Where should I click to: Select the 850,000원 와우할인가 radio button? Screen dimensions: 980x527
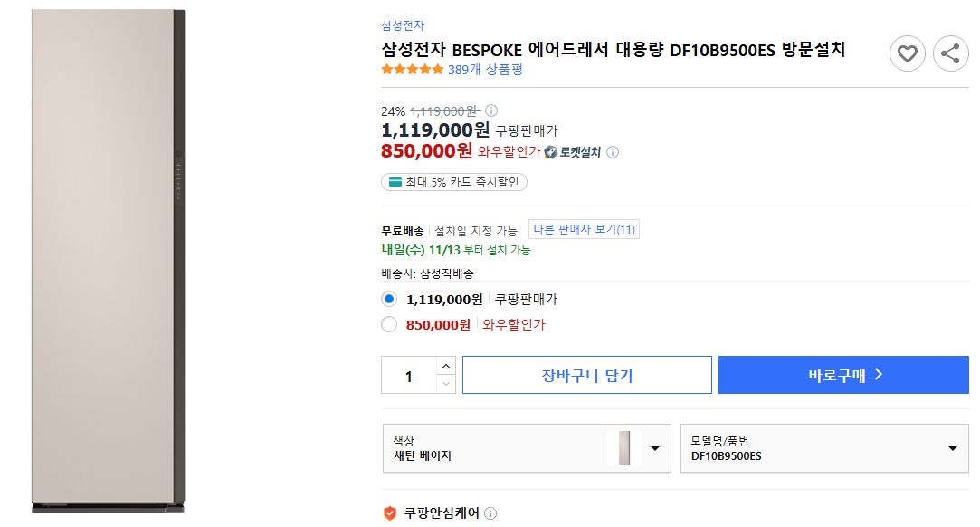pyautogui.click(x=388, y=324)
